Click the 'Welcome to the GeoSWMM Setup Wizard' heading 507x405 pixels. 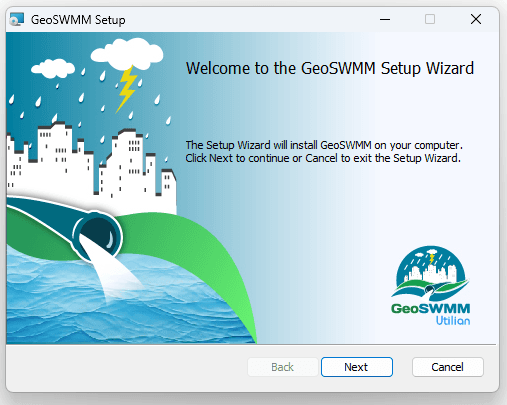[x=330, y=68]
